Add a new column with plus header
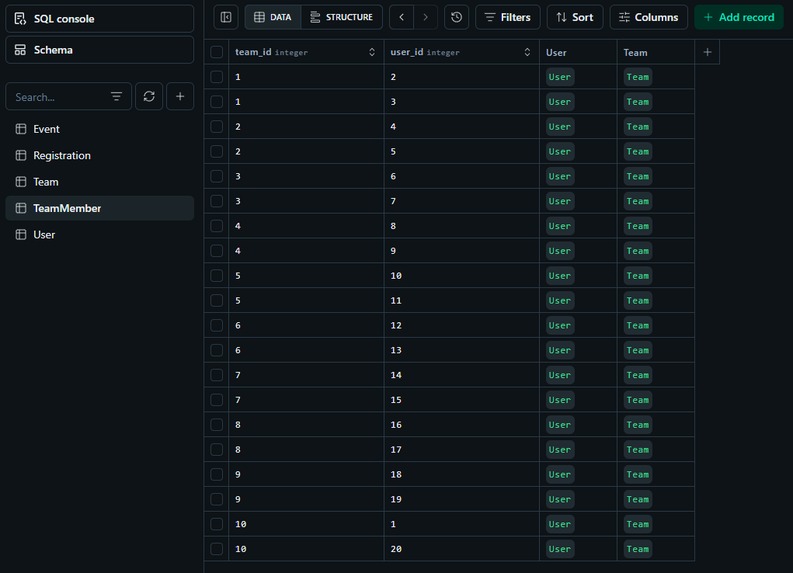This screenshot has width=793, height=573. tap(707, 52)
